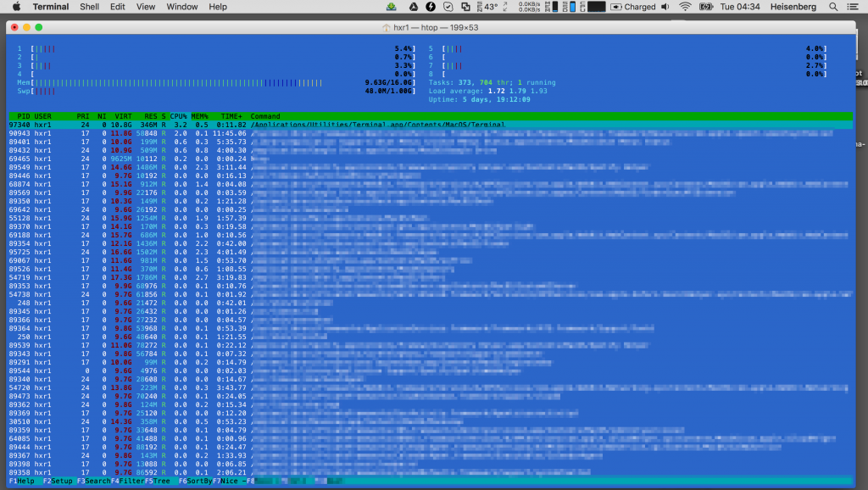The image size is (868, 490).
Task: Click the green download tray icon
Action: pos(391,7)
